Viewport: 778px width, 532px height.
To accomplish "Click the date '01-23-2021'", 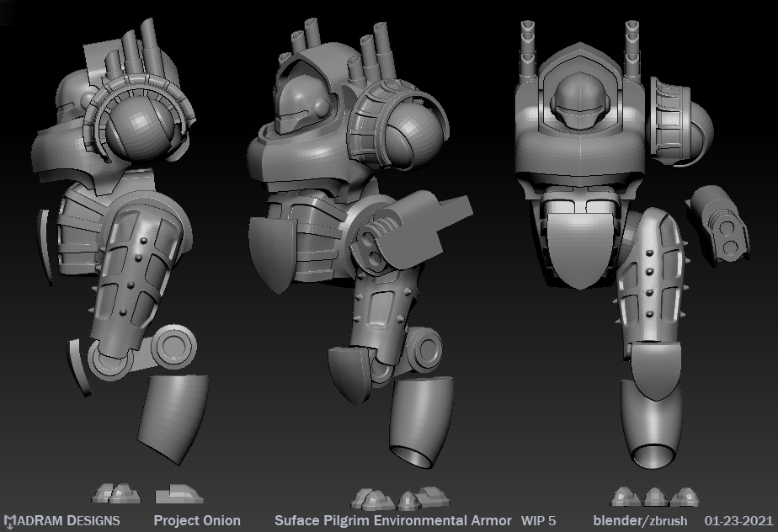I will [738, 521].
